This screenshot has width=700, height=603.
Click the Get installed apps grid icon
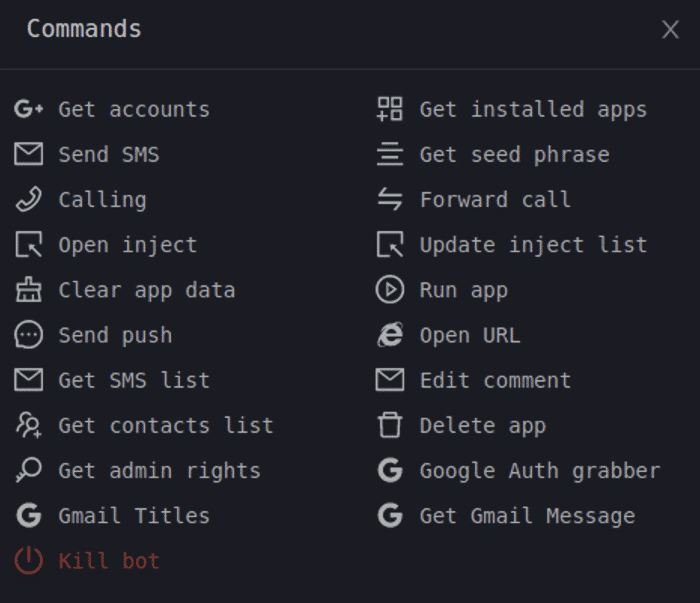pyautogui.click(x=389, y=109)
